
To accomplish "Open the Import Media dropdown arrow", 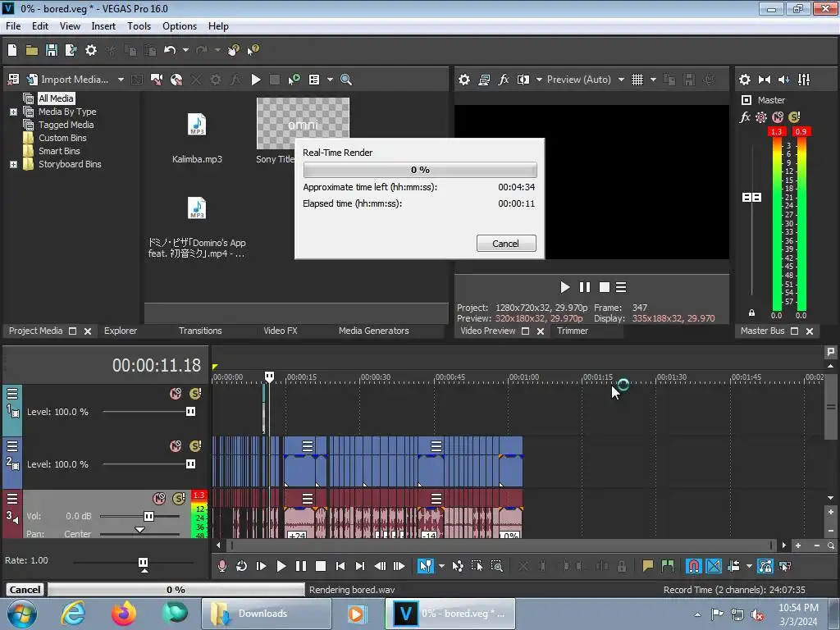I will [x=121, y=80].
